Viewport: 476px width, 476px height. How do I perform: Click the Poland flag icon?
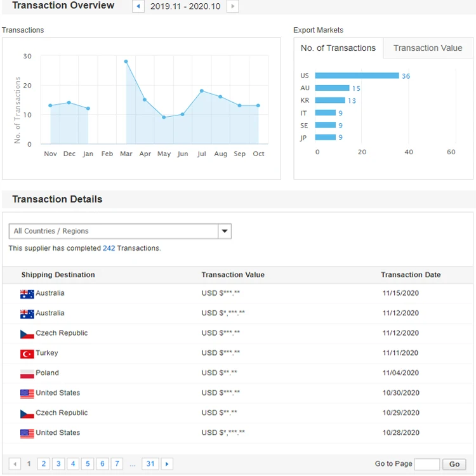point(27,374)
